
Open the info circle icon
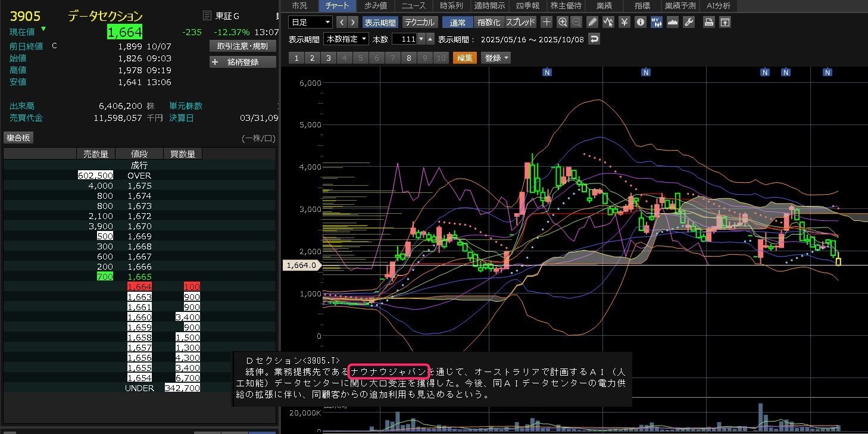point(641,22)
